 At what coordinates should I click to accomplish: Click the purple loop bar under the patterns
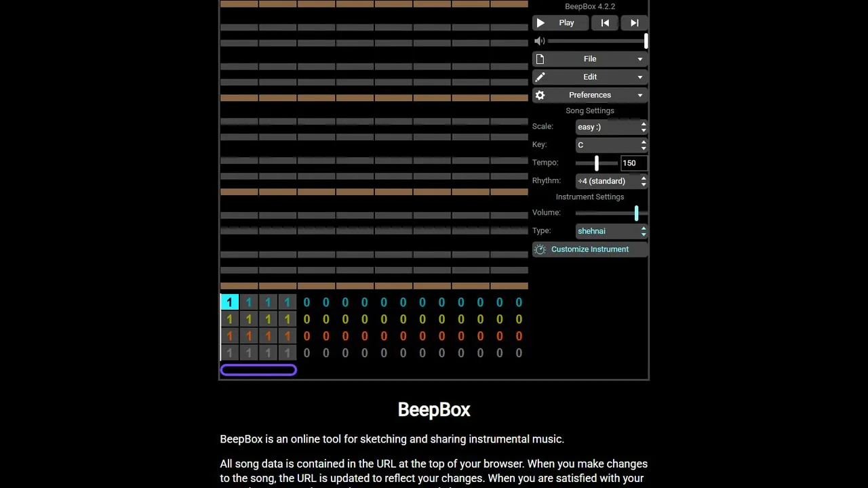click(x=258, y=370)
